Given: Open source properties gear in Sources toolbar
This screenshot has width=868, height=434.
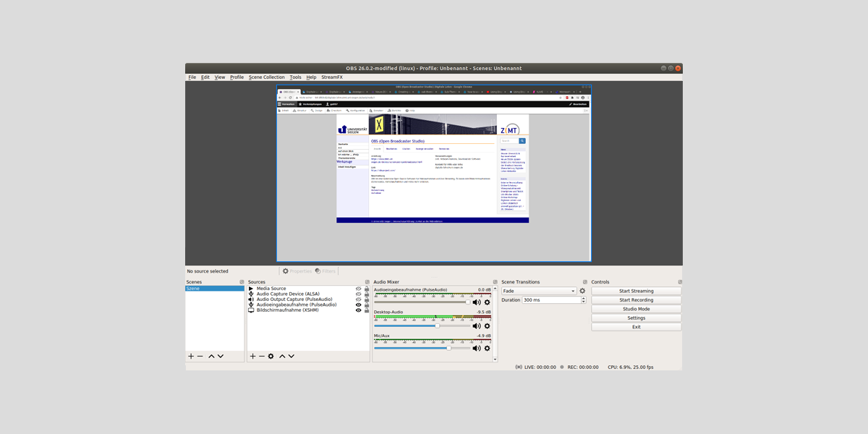Looking at the screenshot, I should [271, 356].
